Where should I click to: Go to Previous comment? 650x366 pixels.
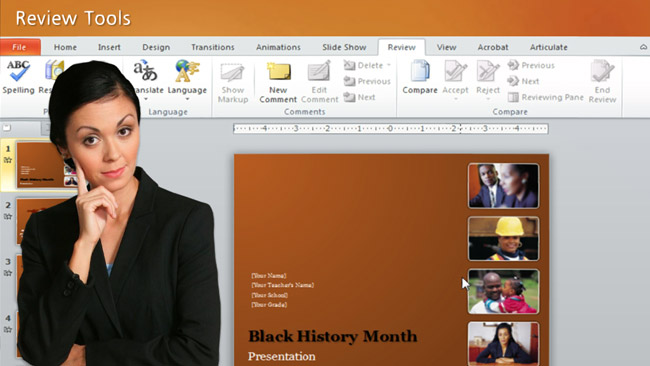pos(367,81)
